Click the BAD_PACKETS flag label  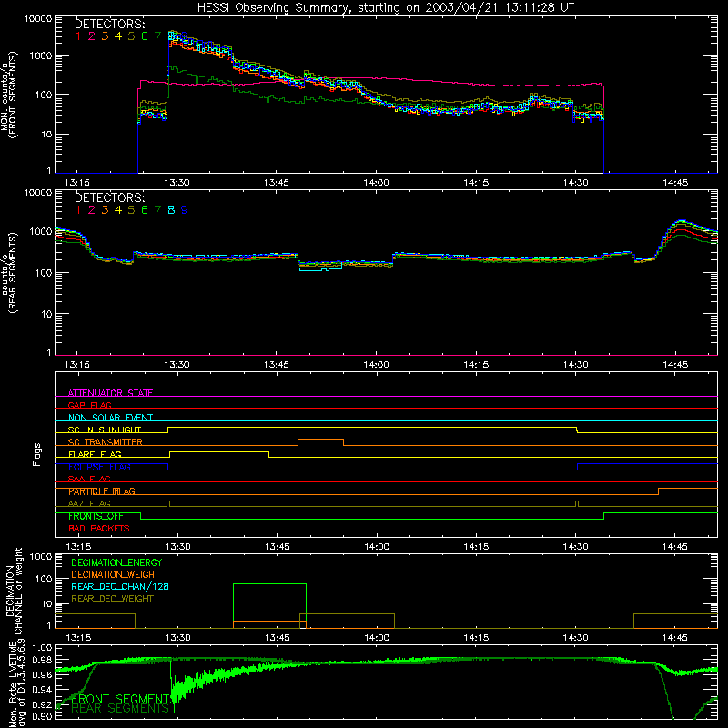[x=99, y=528]
